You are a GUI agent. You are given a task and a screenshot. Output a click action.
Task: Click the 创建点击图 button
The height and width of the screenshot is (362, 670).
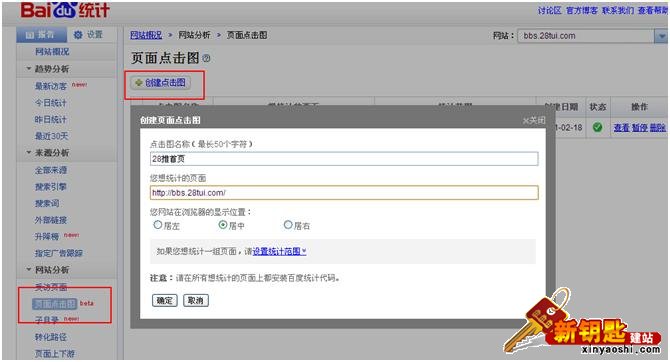point(160,82)
